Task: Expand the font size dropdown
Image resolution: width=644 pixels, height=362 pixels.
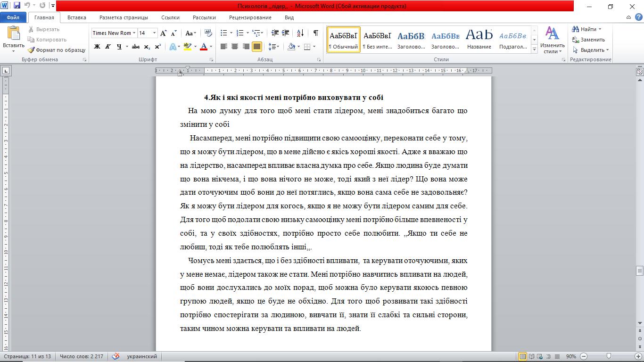Action: click(x=155, y=33)
